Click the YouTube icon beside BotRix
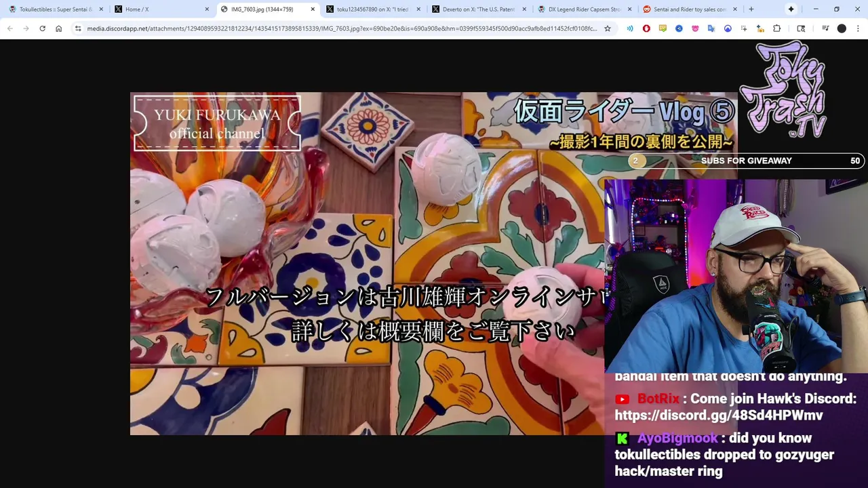This screenshot has width=868, height=488. [x=623, y=399]
